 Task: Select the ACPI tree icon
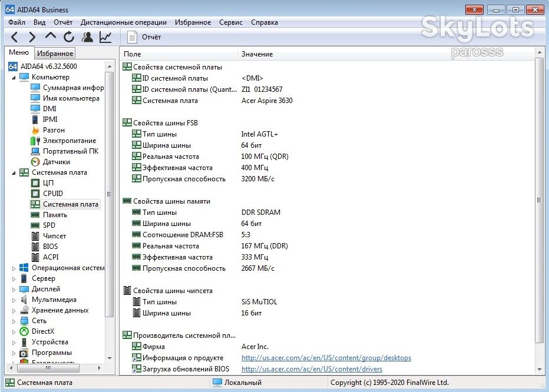coord(35,257)
